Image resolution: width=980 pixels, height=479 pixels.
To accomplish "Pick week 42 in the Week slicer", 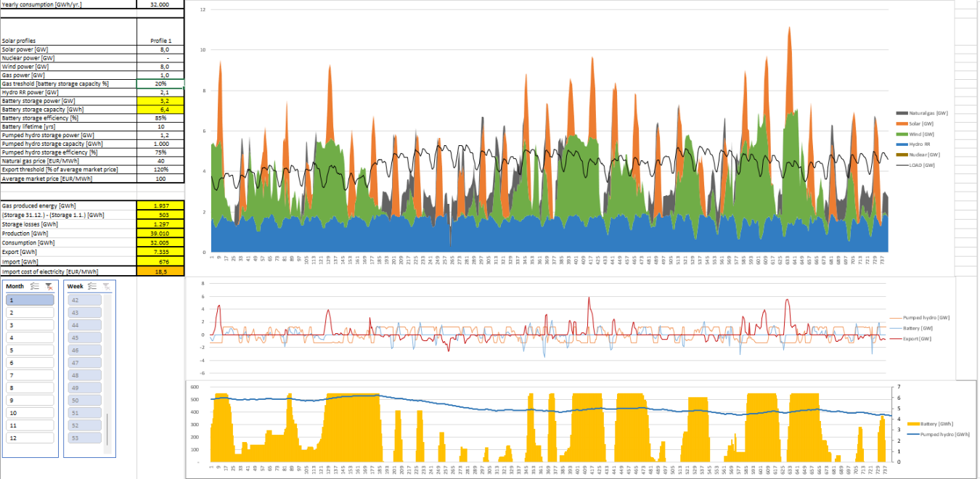I will tap(83, 300).
